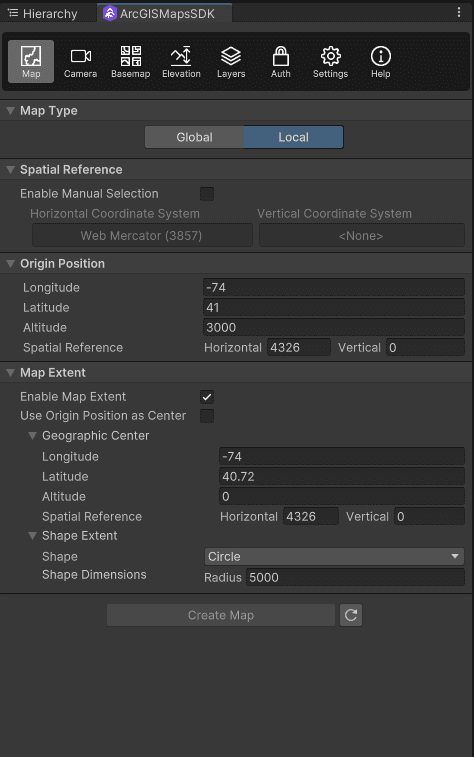
Task: Click the refresh icon beside Create Map
Action: coord(351,615)
